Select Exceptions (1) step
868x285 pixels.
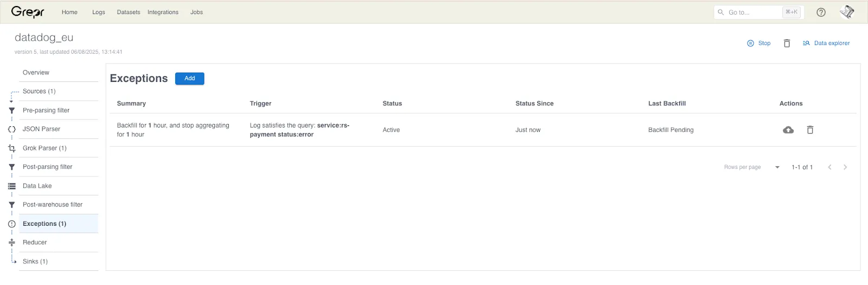click(59, 224)
